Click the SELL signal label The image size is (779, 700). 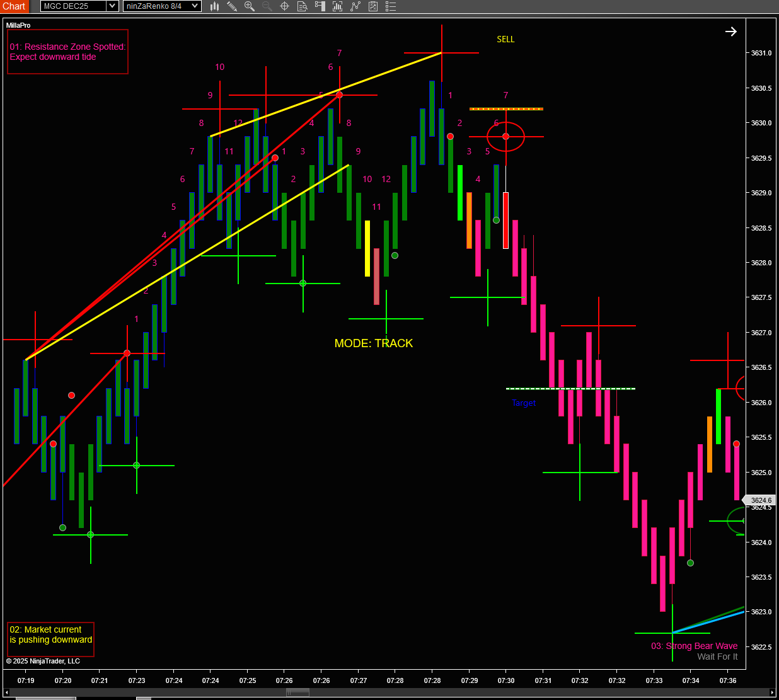point(505,39)
